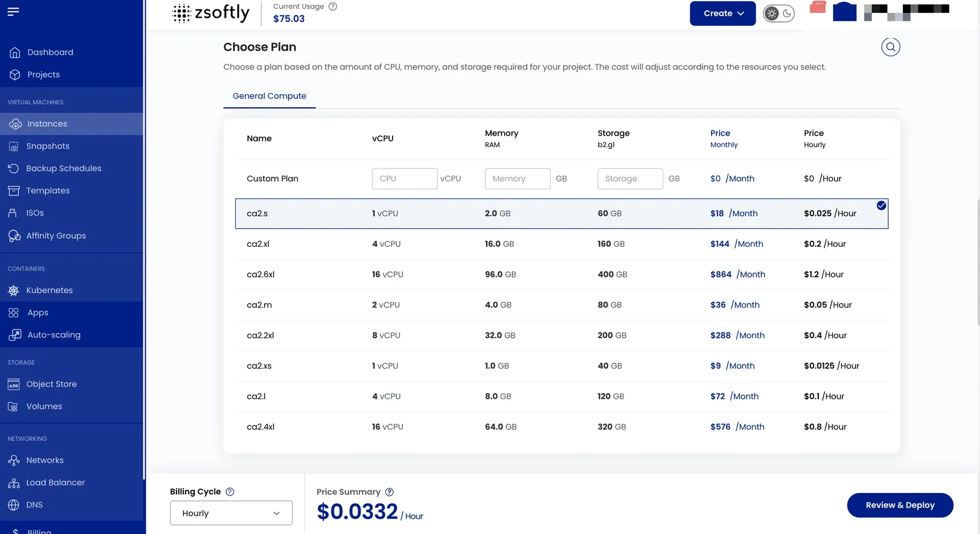The image size is (980, 534).
Task: Toggle the light/dark theme switch
Action: [x=779, y=13]
